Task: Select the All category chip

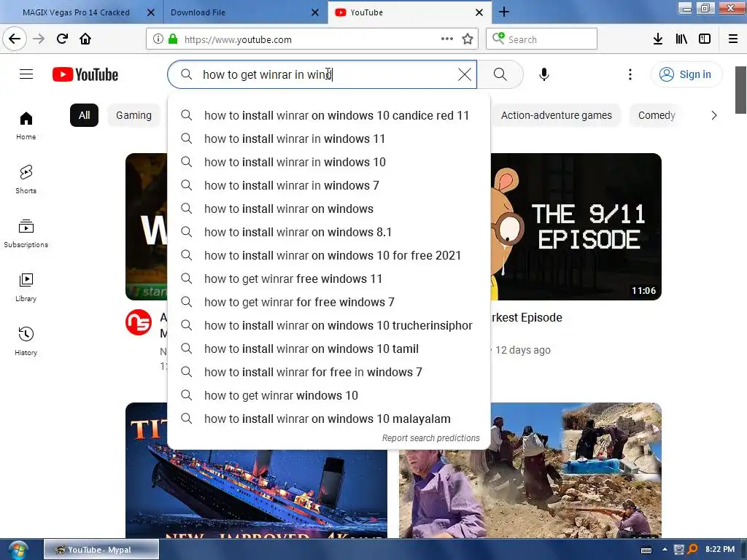Action: (85, 115)
